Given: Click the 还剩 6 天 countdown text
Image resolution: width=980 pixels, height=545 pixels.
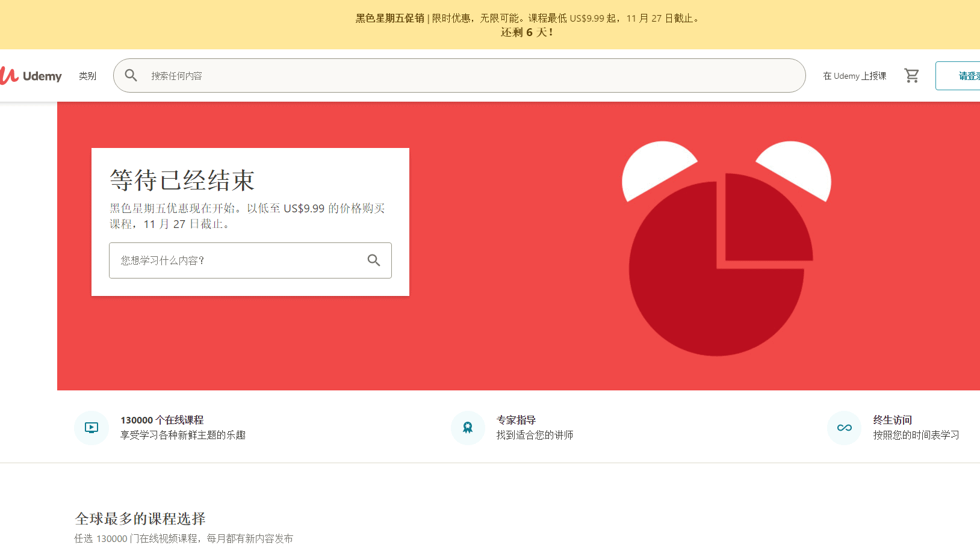Looking at the screenshot, I should 527,32.
